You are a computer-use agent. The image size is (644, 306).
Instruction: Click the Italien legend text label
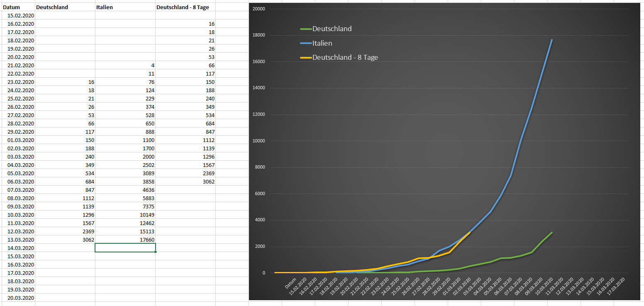point(322,43)
